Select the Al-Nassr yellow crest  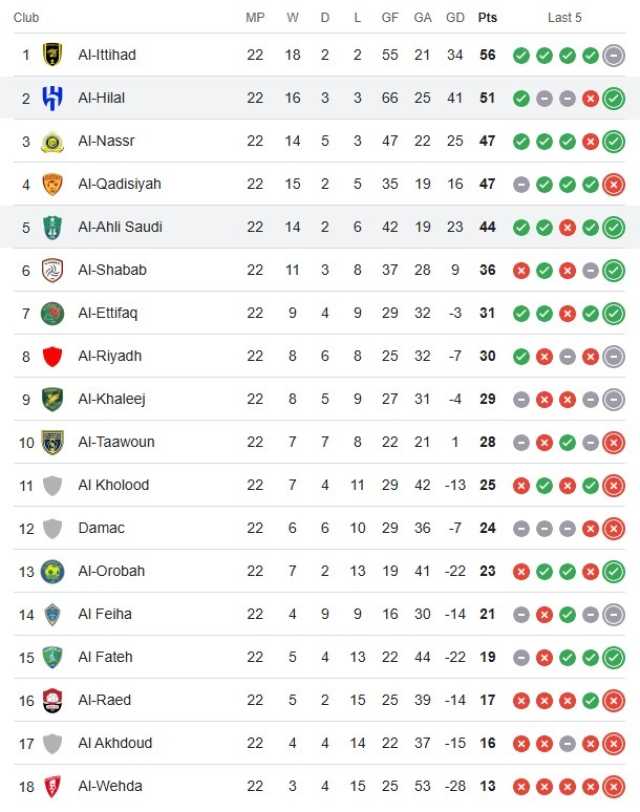tap(52, 141)
